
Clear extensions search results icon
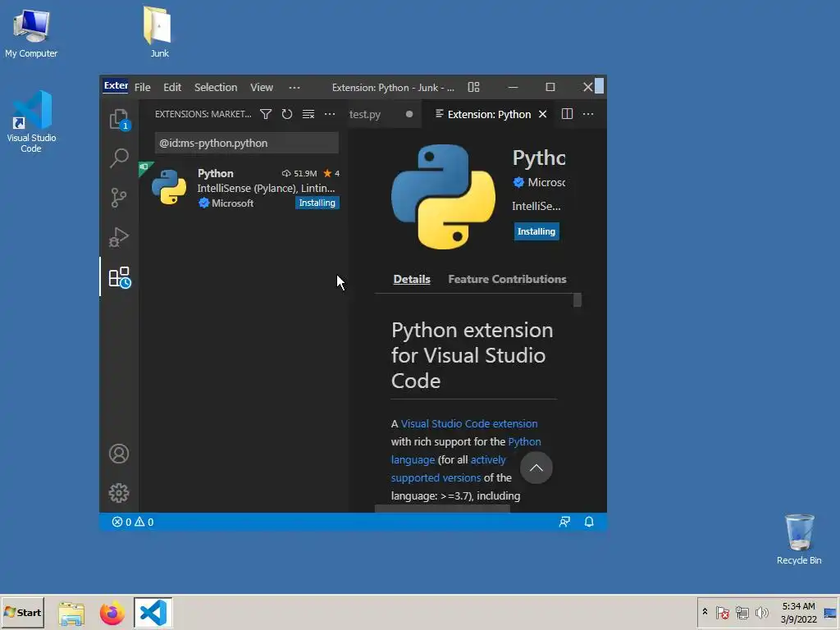pos(308,114)
